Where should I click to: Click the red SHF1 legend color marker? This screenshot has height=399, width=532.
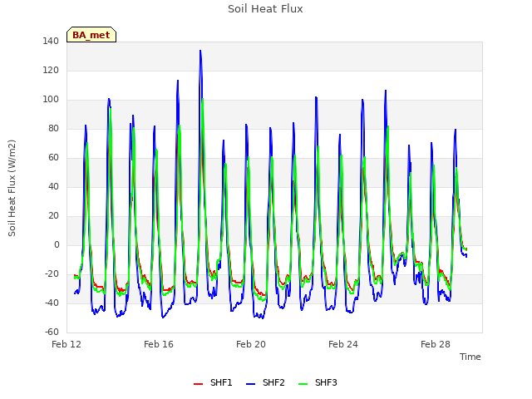click(x=198, y=384)
